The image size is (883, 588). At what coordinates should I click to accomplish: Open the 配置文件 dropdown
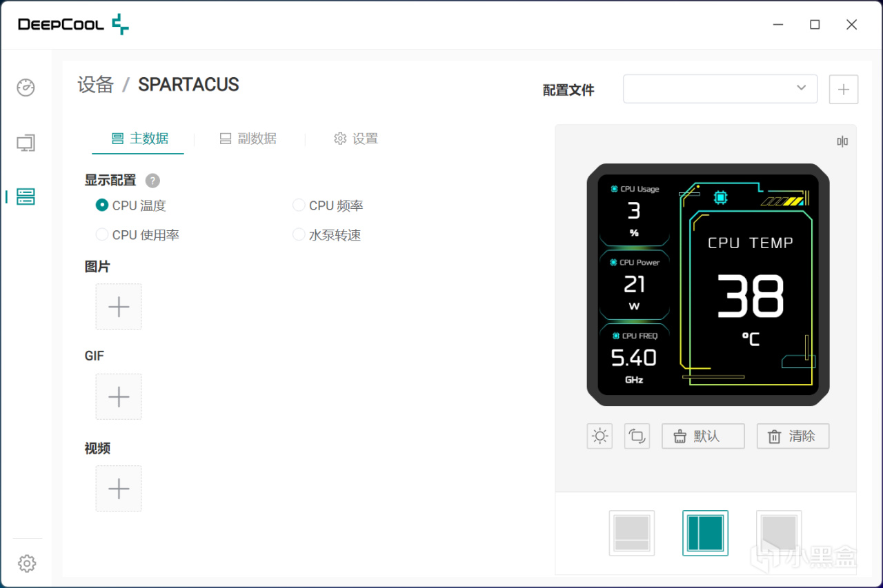click(x=720, y=89)
